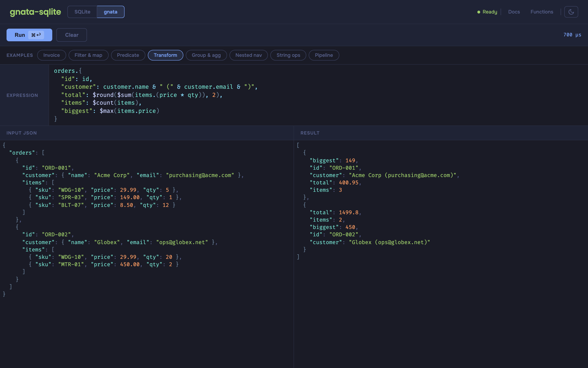Image resolution: width=588 pixels, height=368 pixels.
Task: Click "ORD-002" in the input JSON
Action: pyautogui.click(x=56, y=234)
